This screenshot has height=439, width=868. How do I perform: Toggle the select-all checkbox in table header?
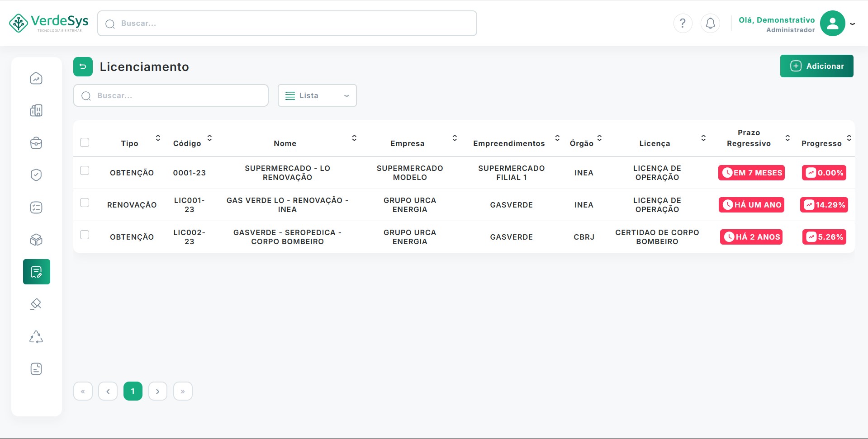(85, 142)
